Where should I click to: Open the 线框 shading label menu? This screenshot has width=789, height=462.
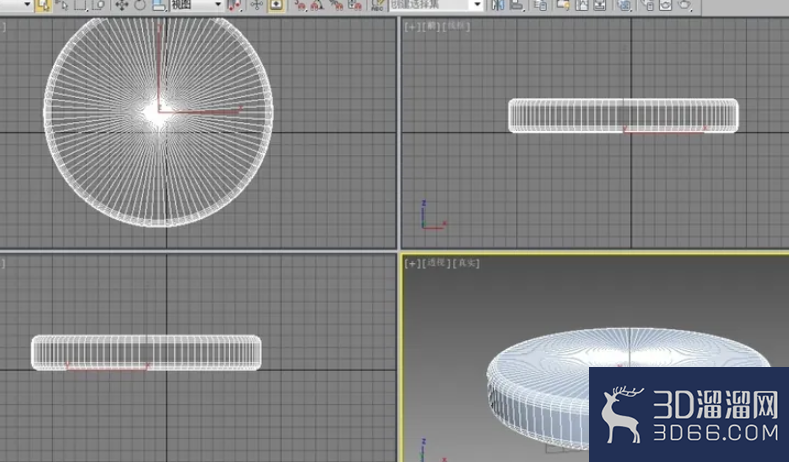pos(456,26)
